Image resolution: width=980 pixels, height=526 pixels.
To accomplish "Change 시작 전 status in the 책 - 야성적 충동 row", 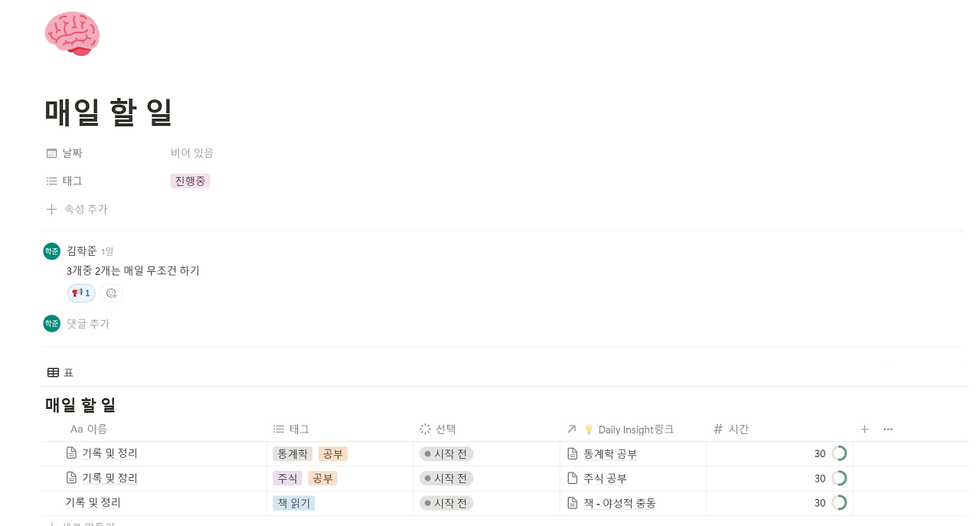I will tap(446, 503).
